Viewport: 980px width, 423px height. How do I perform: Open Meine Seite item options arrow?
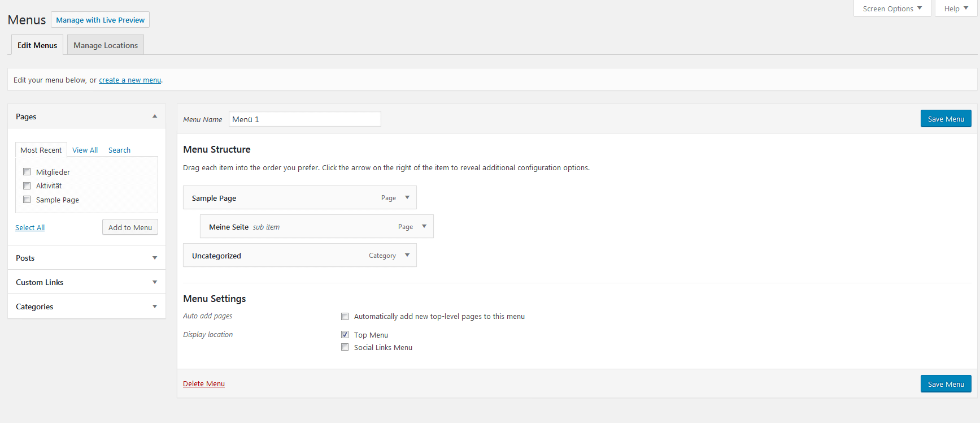[x=424, y=227]
